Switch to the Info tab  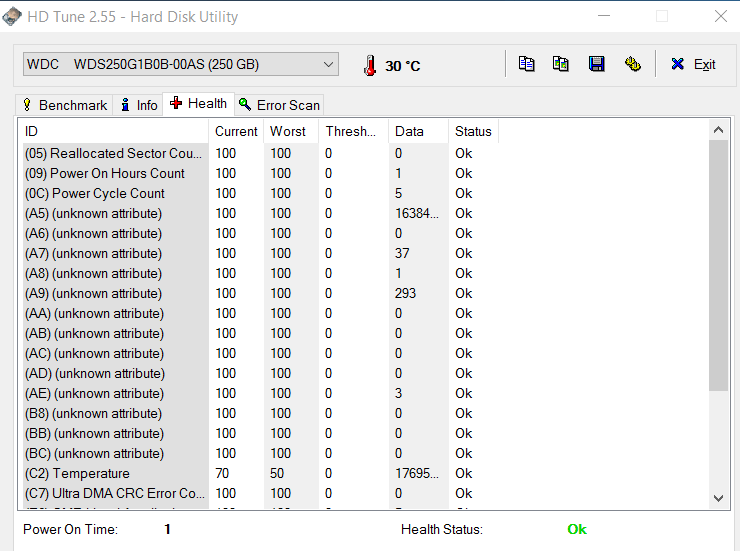pyautogui.click(x=139, y=105)
